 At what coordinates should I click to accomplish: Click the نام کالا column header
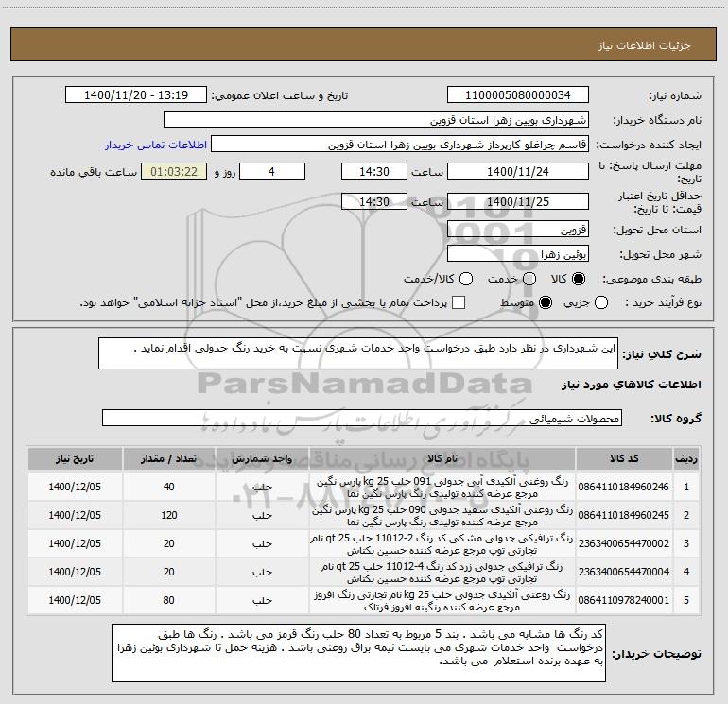[442, 458]
